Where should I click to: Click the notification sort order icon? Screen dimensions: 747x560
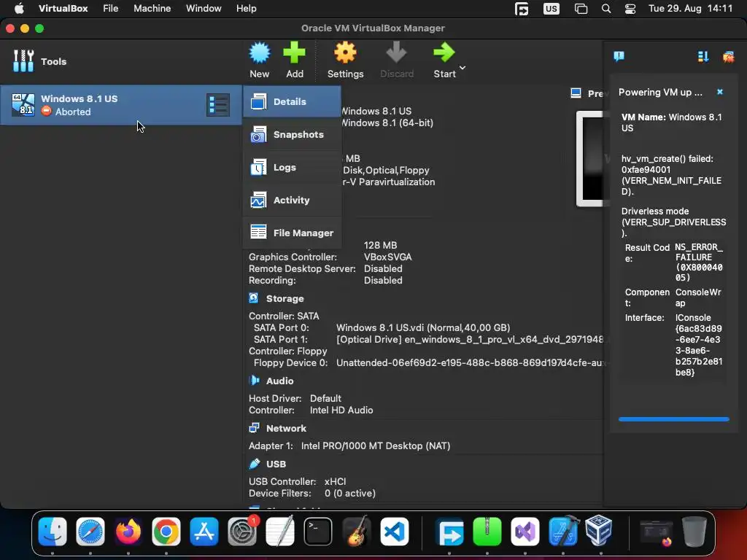[x=703, y=57]
